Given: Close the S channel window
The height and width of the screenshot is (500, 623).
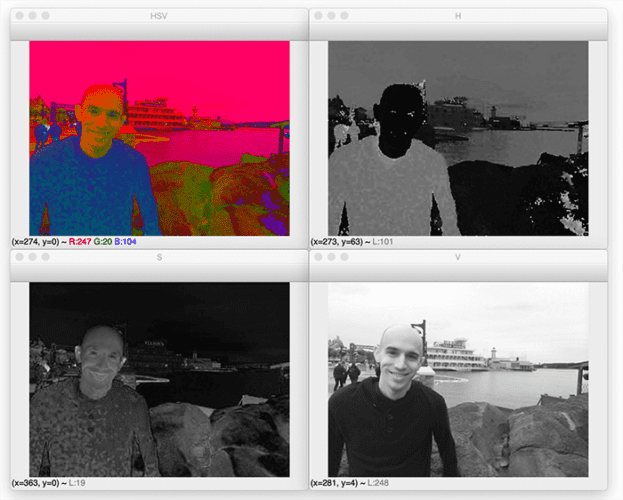Looking at the screenshot, I should pos(19,257).
